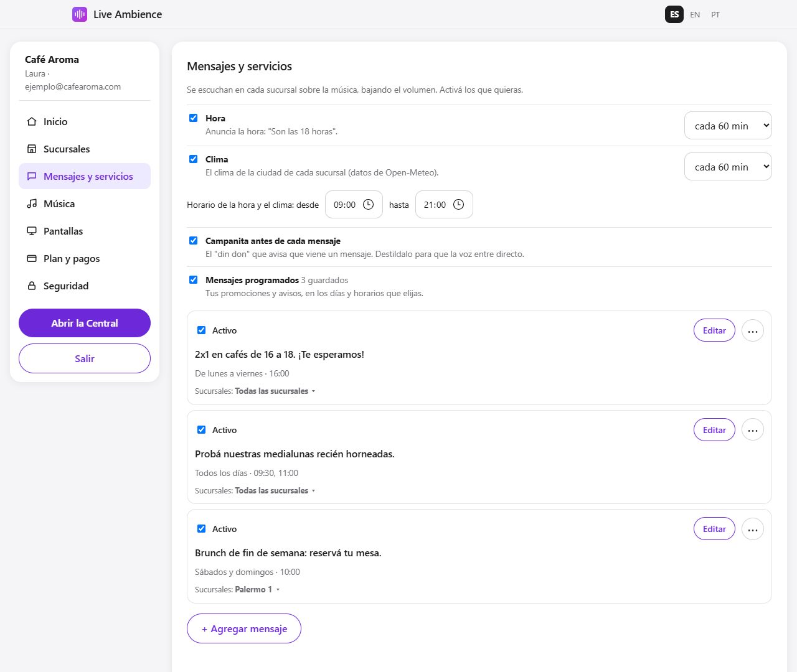Viewport: 797px width, 672px height.
Task: Click the Plan y pagos card icon
Action: coord(32,258)
